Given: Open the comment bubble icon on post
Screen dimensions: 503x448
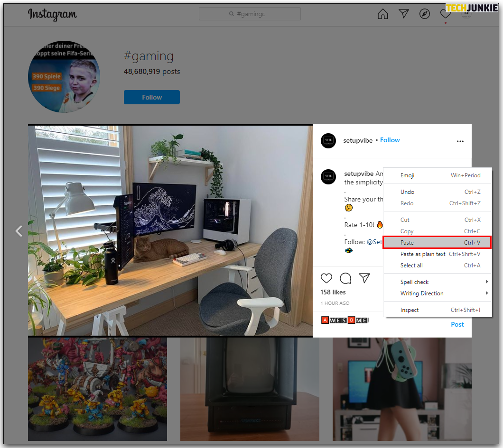Looking at the screenshot, I should (345, 278).
